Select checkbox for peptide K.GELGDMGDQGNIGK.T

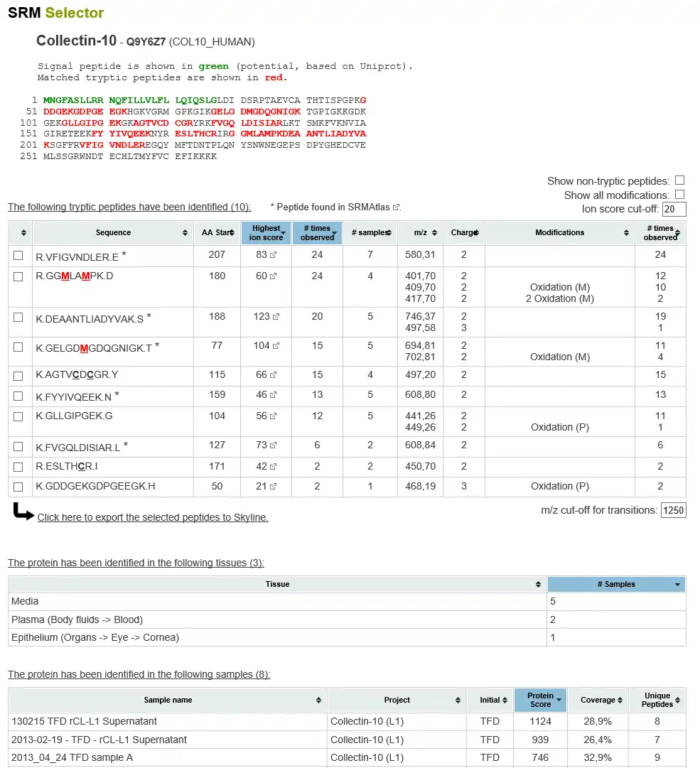[x=18, y=347]
